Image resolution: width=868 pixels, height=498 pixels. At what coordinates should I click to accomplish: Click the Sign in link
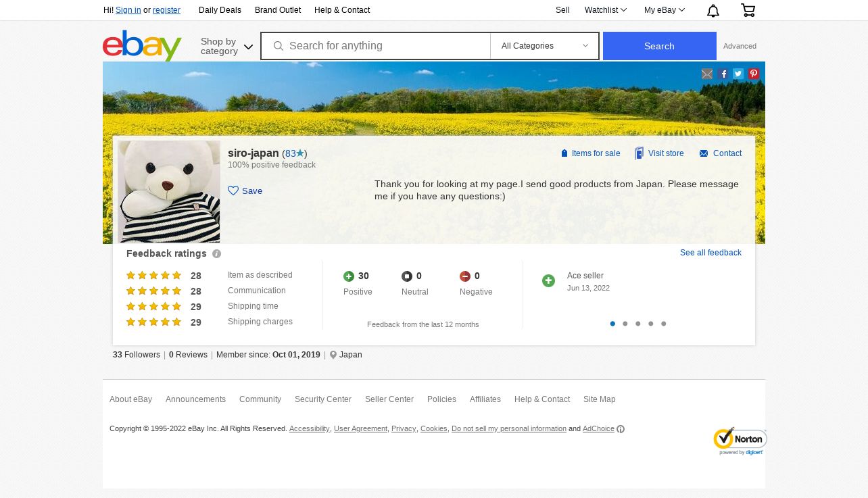[128, 10]
